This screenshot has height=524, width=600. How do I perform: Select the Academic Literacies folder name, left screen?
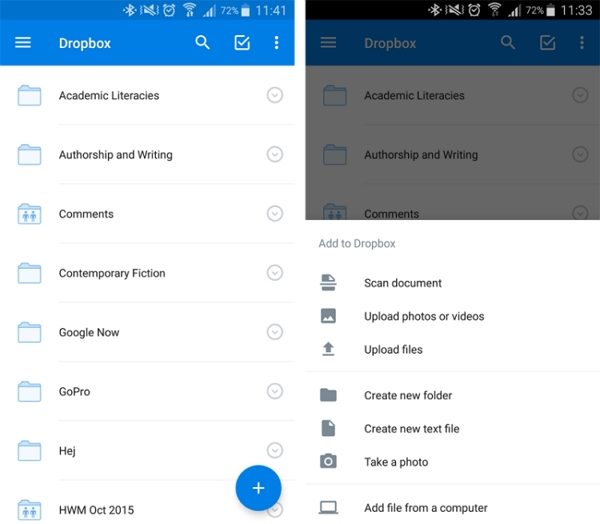(109, 95)
